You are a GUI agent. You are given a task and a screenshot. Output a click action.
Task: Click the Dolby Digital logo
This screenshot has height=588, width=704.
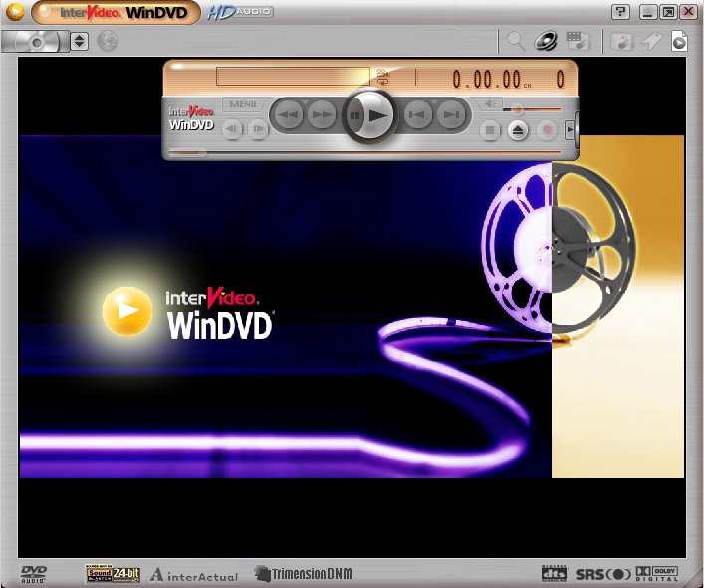[x=656, y=574]
